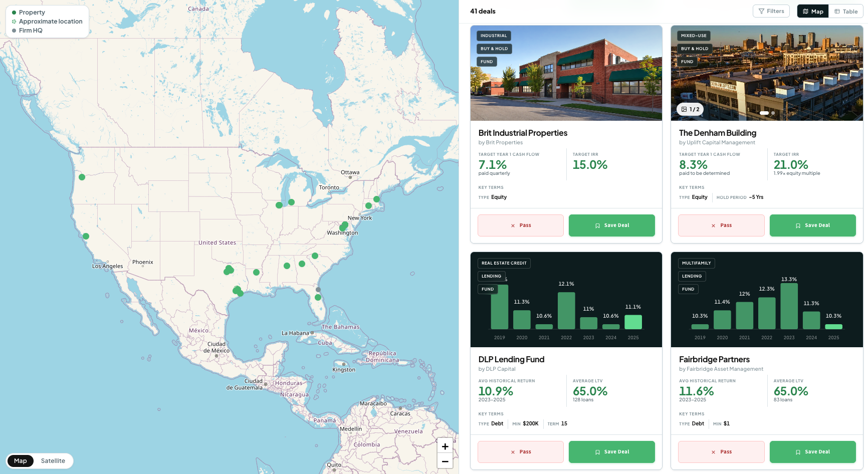868x474 pixels.
Task: Click the 41 deals count heading
Action: click(483, 11)
